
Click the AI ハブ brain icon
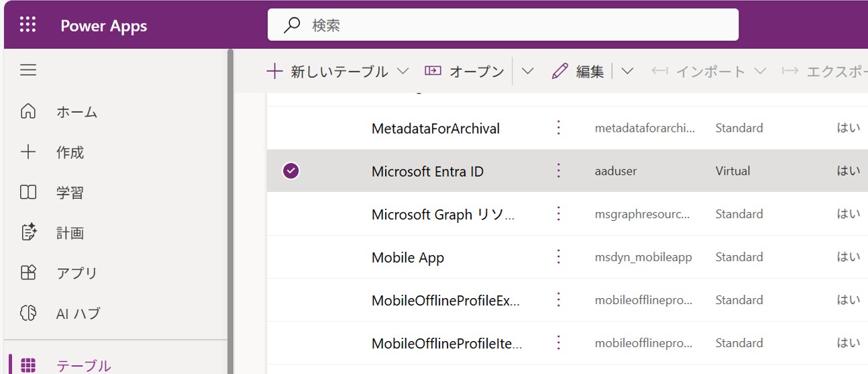(28, 313)
